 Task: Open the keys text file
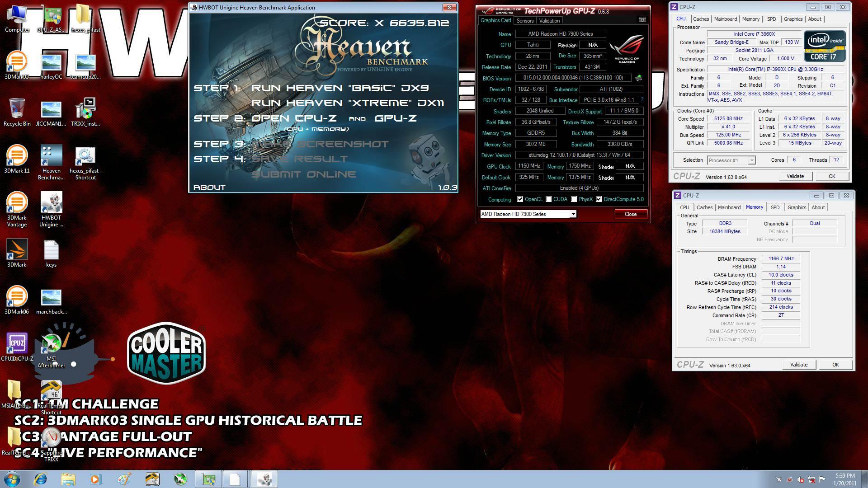click(x=51, y=254)
